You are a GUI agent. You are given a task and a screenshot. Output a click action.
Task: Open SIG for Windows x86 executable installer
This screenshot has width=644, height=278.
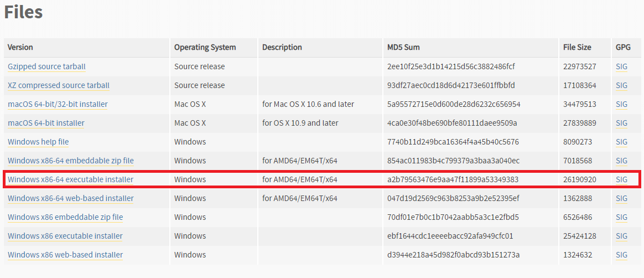621,236
